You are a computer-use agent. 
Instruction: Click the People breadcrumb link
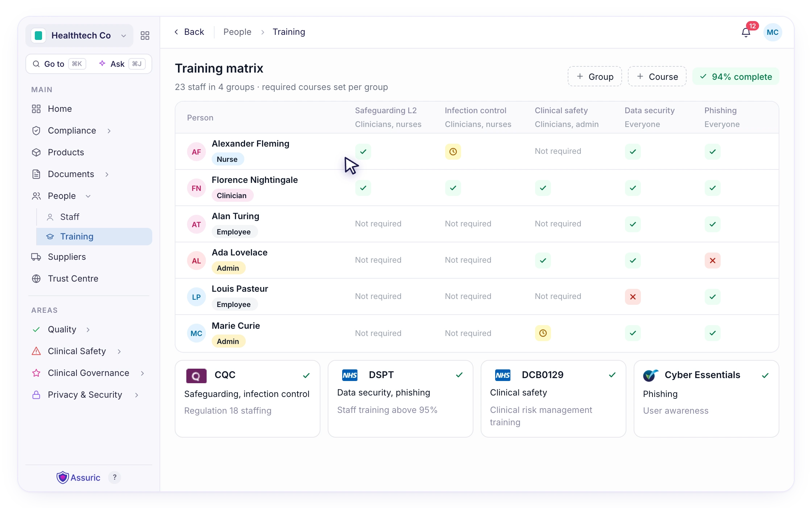coord(237,32)
